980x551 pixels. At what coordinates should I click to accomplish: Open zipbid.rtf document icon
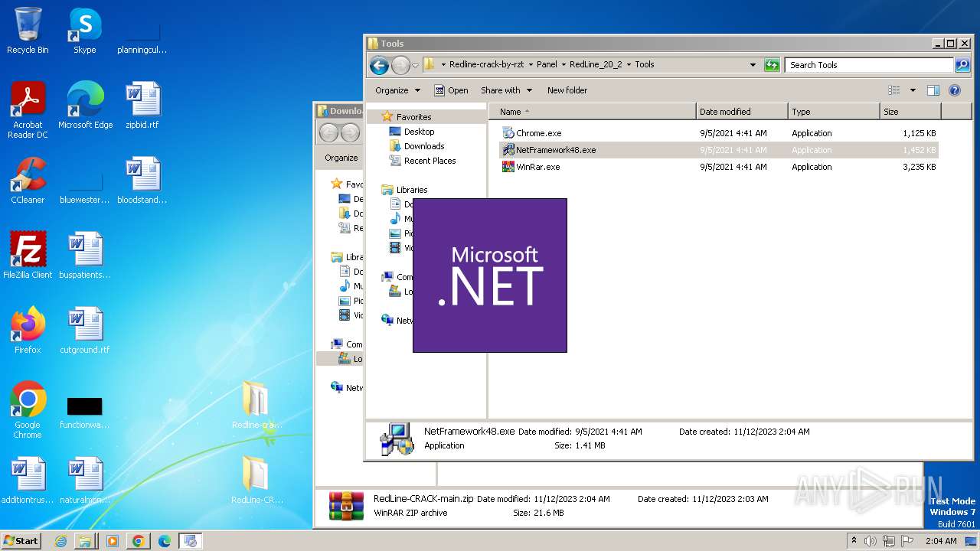pos(142,106)
